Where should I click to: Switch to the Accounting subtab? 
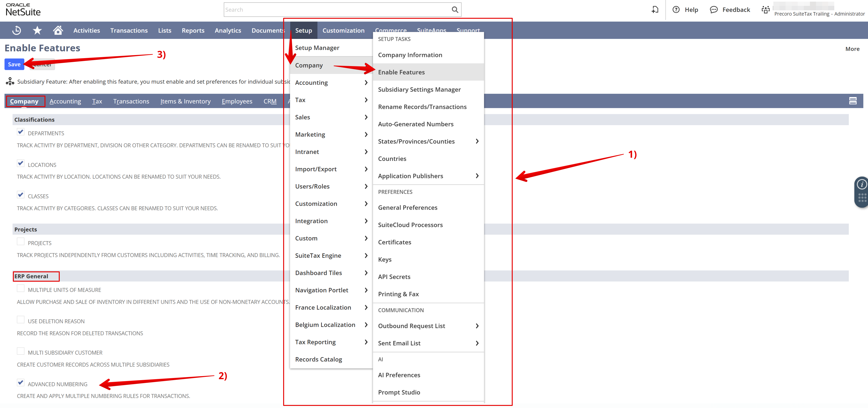[x=65, y=101]
